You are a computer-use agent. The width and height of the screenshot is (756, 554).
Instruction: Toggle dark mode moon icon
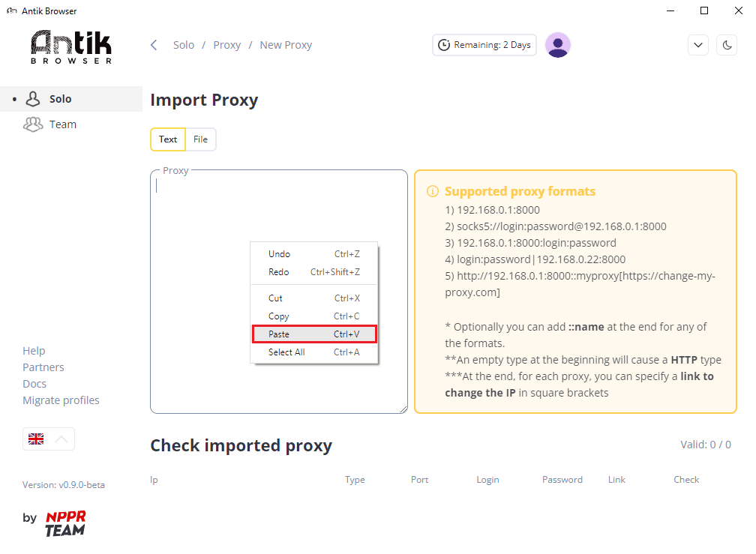(x=727, y=45)
